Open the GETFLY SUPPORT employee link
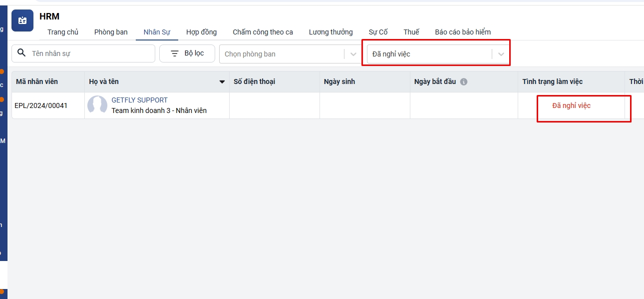The image size is (644, 299). pos(139,100)
